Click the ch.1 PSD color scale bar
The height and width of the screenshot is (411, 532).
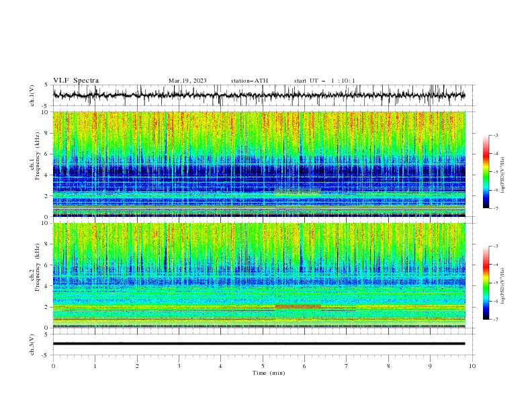486,172
